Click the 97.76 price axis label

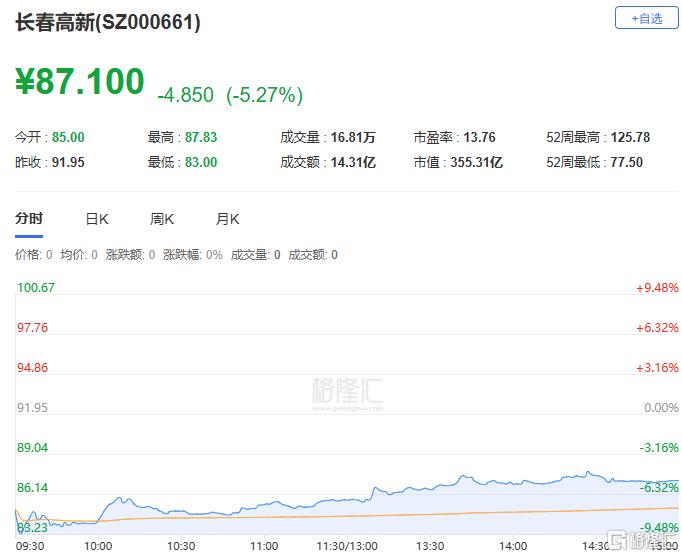pyautogui.click(x=32, y=327)
